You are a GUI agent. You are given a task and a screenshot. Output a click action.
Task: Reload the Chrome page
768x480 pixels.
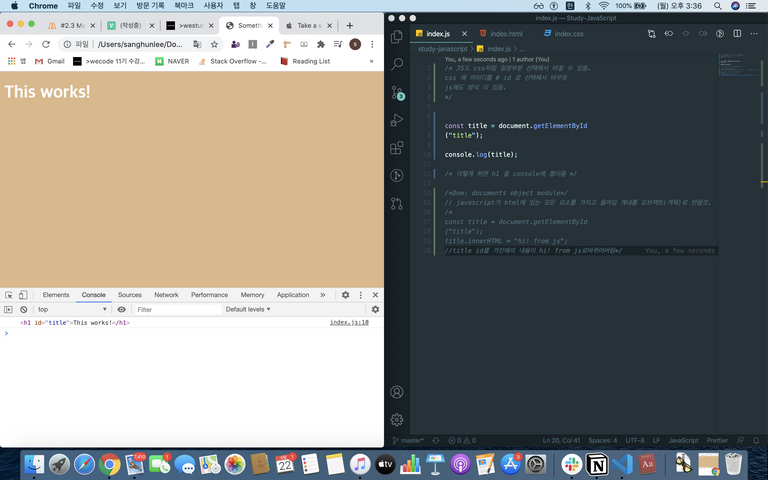[x=46, y=44]
